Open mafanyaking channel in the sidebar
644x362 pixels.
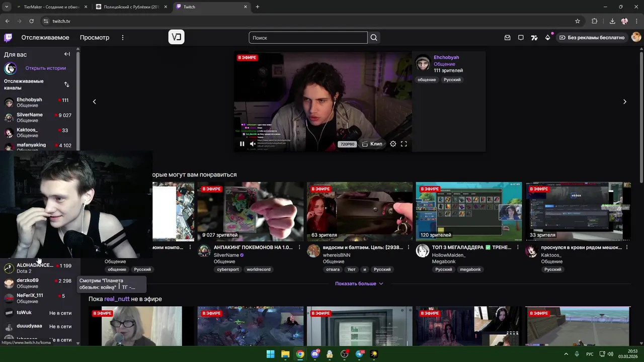[38, 146]
